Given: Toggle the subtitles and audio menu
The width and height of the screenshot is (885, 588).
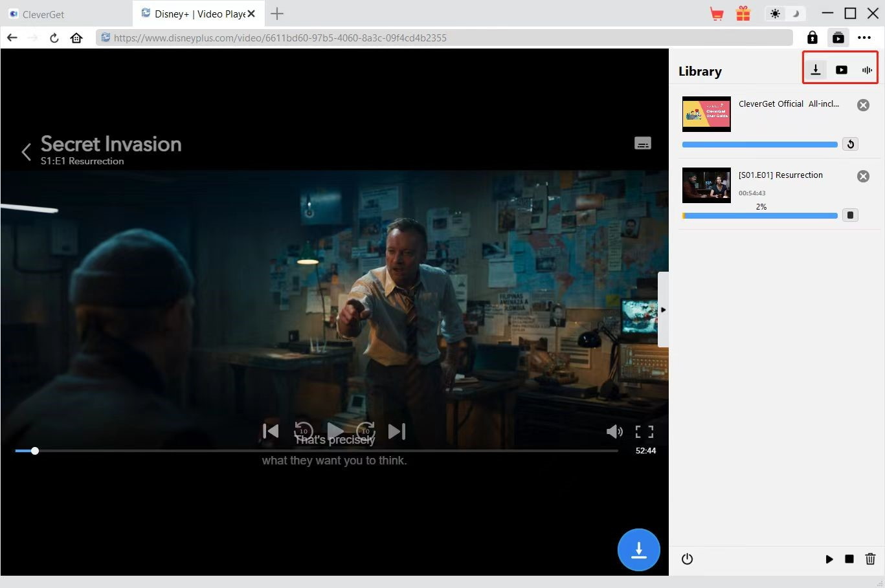Looking at the screenshot, I should (x=642, y=144).
